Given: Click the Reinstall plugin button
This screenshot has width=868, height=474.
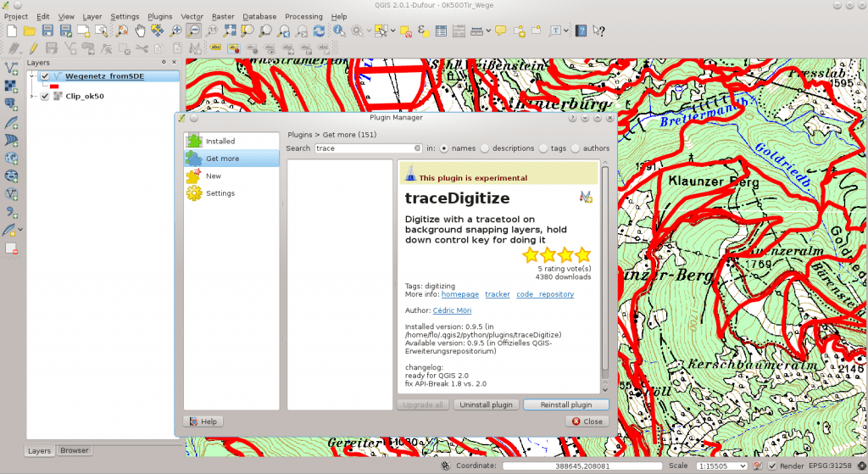Looking at the screenshot, I should point(565,404).
